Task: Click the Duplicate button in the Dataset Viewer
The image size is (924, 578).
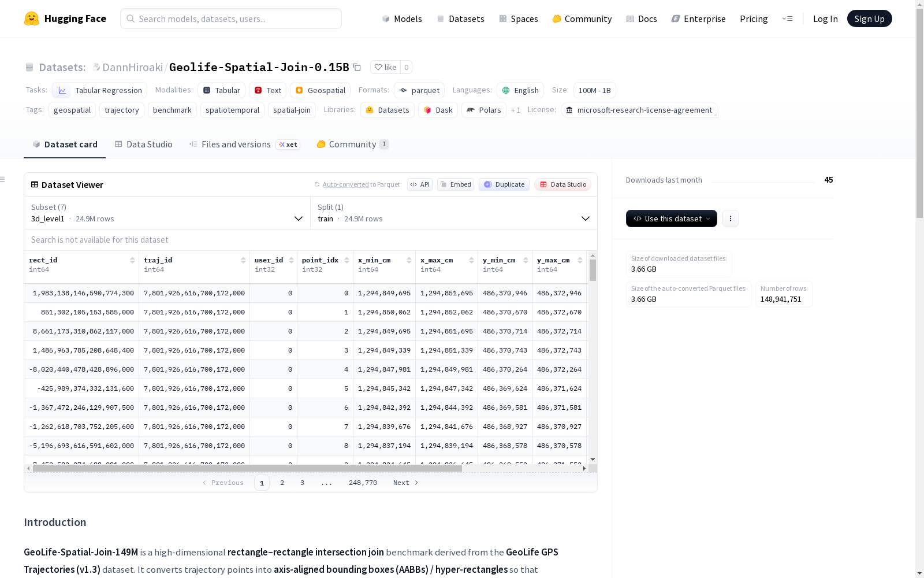Action: [x=504, y=184]
